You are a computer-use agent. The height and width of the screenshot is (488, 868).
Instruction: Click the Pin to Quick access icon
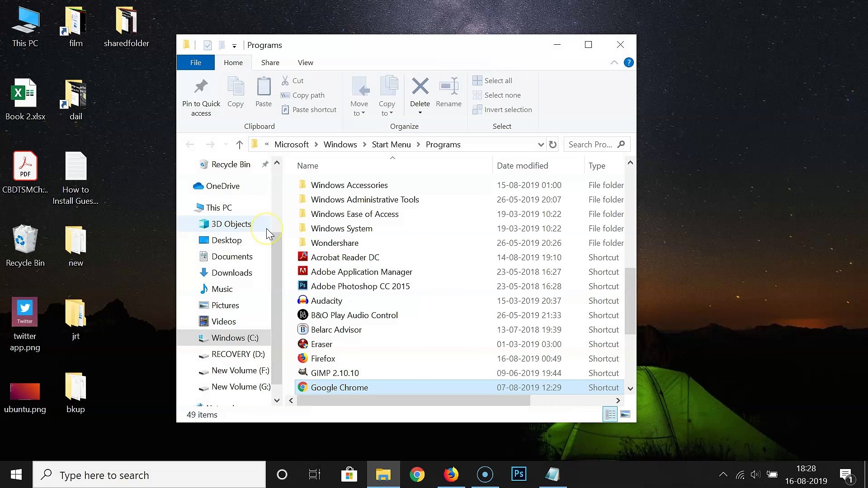point(201,87)
